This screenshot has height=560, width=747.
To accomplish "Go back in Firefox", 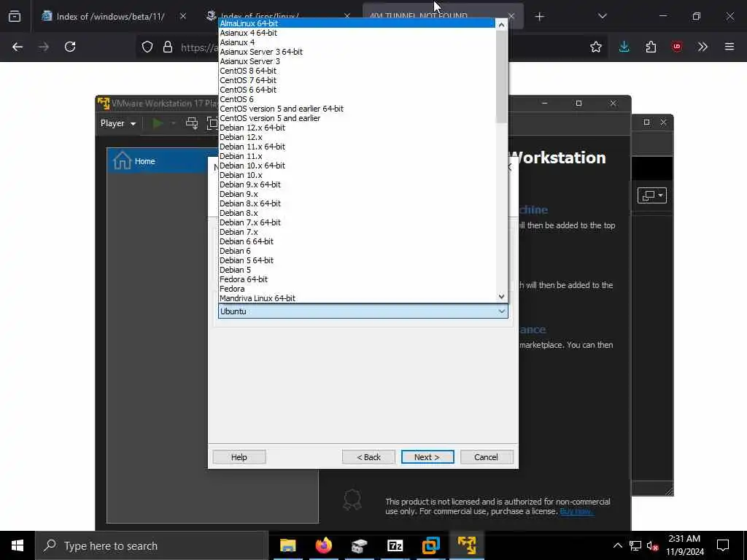I will click(18, 47).
